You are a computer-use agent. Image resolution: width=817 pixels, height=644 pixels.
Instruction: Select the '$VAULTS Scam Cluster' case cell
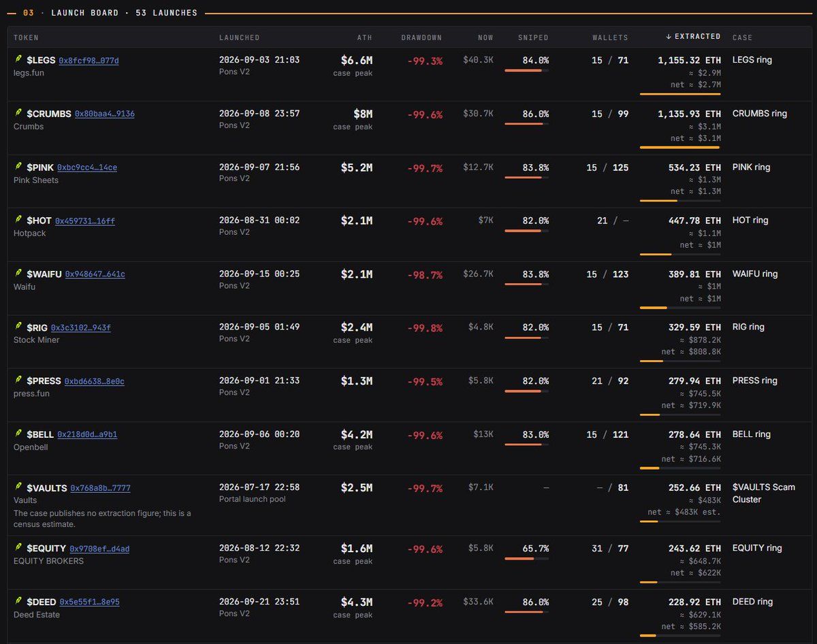tap(764, 494)
